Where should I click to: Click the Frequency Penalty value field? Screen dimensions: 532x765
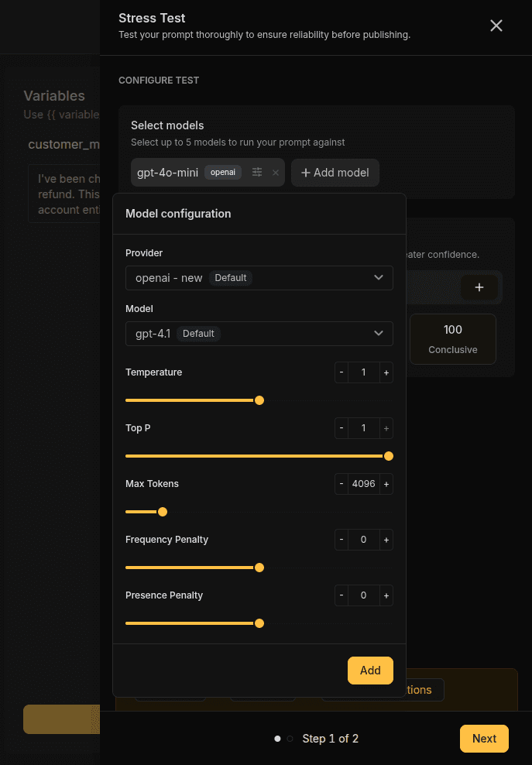[x=364, y=540]
